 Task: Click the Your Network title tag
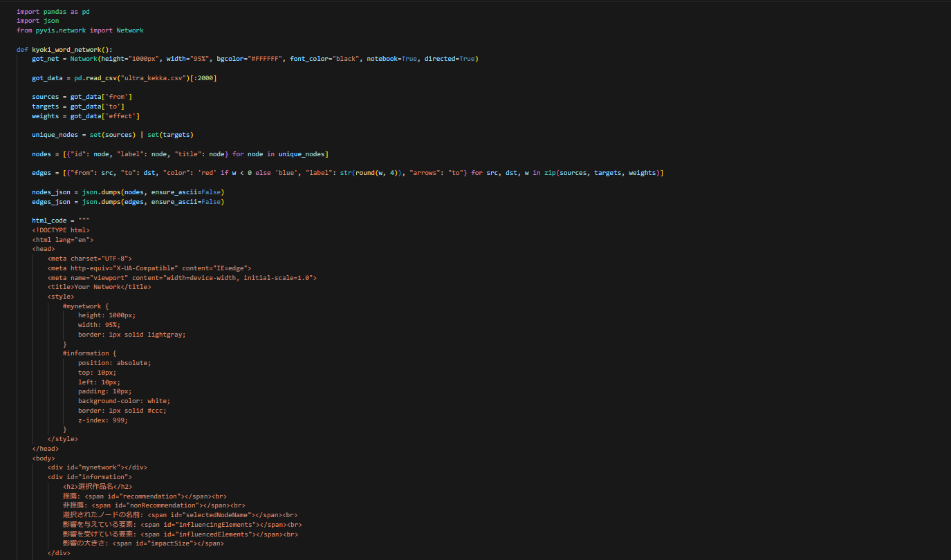click(101, 286)
